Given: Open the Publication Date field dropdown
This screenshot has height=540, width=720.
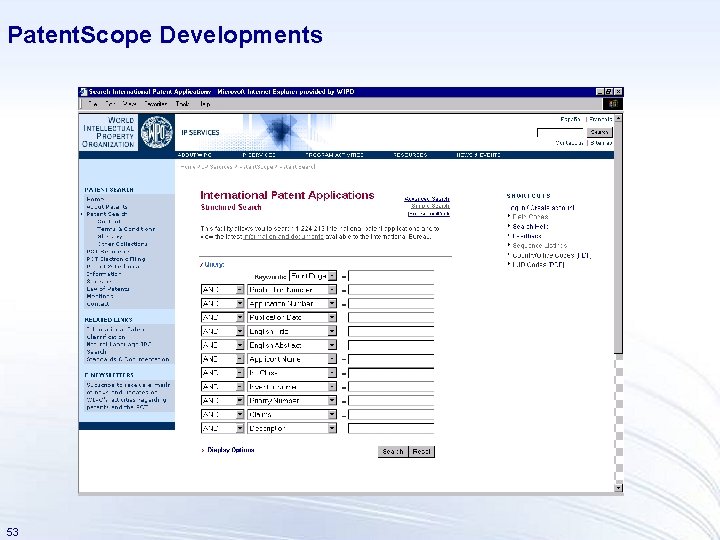Looking at the screenshot, I should [x=292, y=317].
